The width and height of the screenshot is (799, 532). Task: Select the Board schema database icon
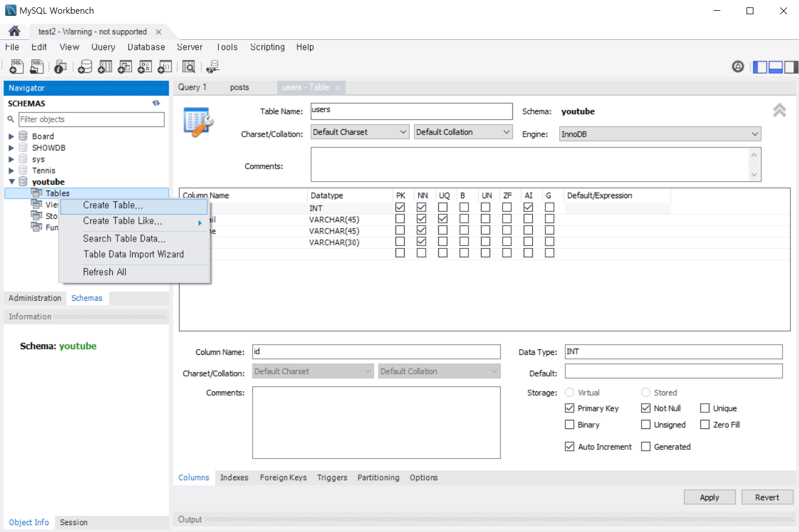23,136
